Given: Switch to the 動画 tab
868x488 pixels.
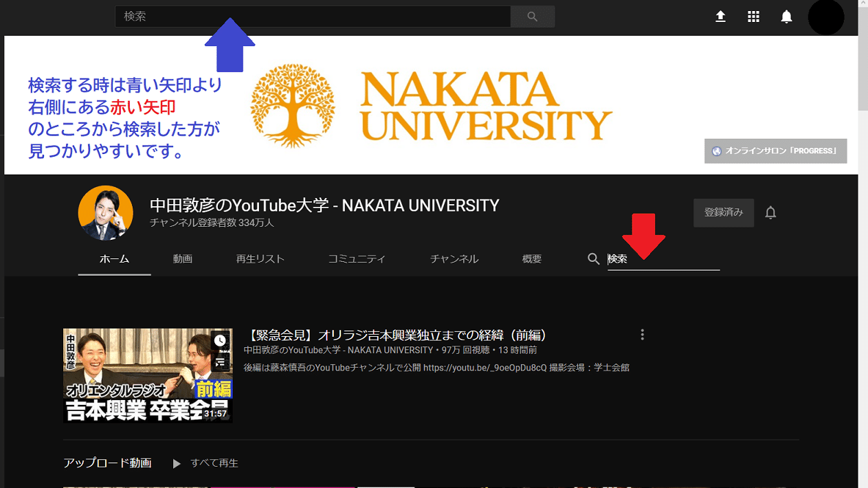Looking at the screenshot, I should (x=182, y=259).
